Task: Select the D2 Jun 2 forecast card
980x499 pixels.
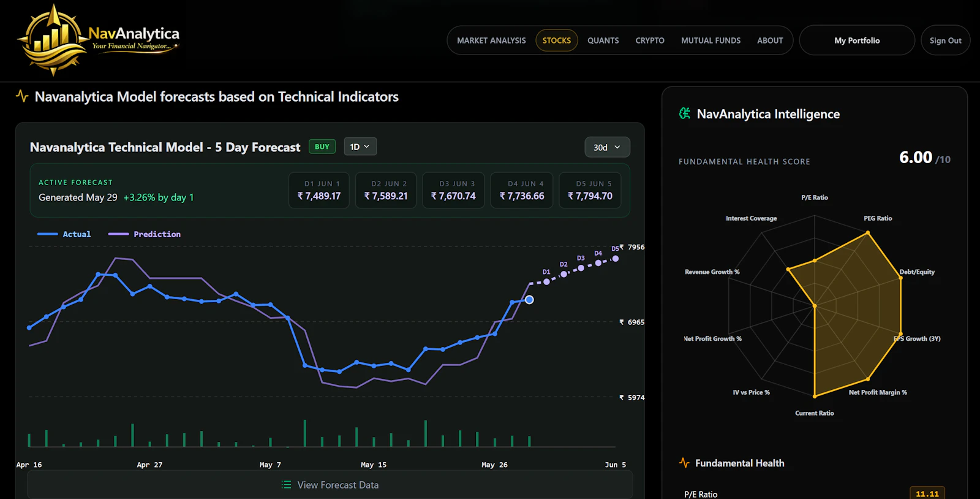Action: pyautogui.click(x=386, y=191)
